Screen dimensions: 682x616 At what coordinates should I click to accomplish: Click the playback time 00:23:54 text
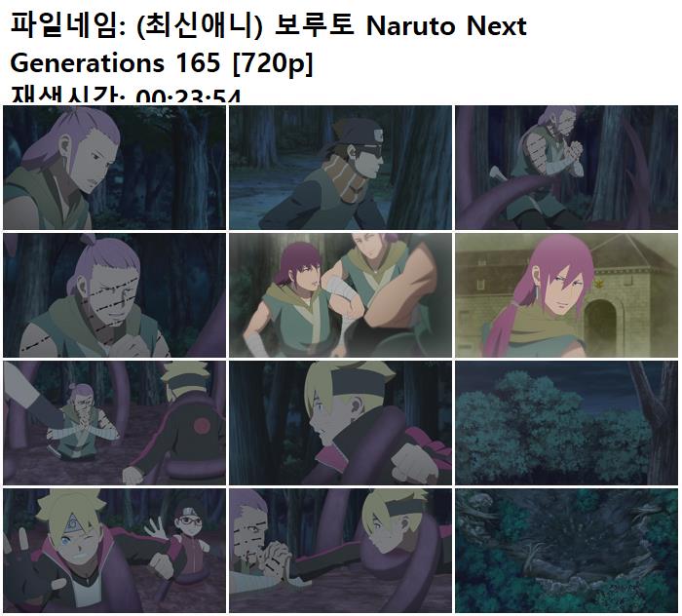pyautogui.click(x=188, y=96)
